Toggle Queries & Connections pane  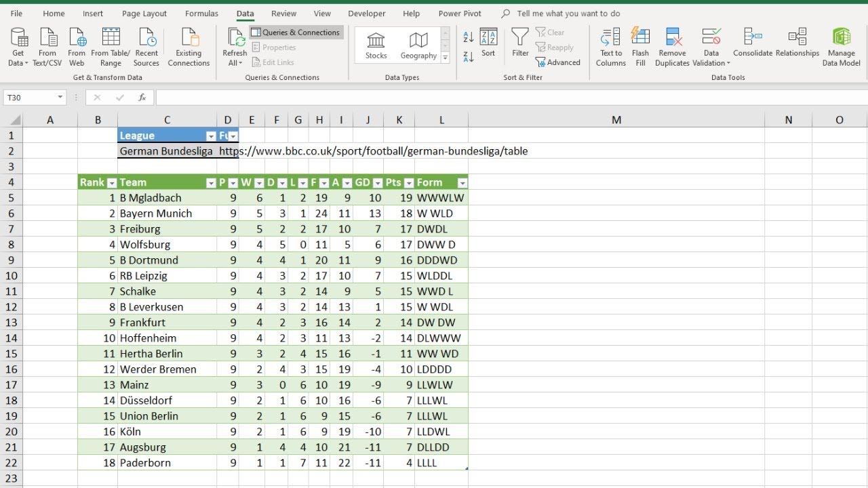(296, 33)
